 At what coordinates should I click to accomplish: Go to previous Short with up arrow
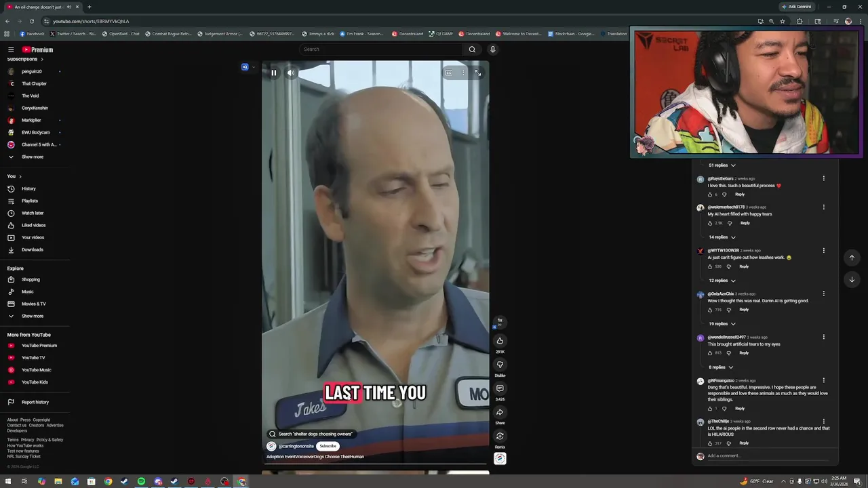click(x=852, y=258)
